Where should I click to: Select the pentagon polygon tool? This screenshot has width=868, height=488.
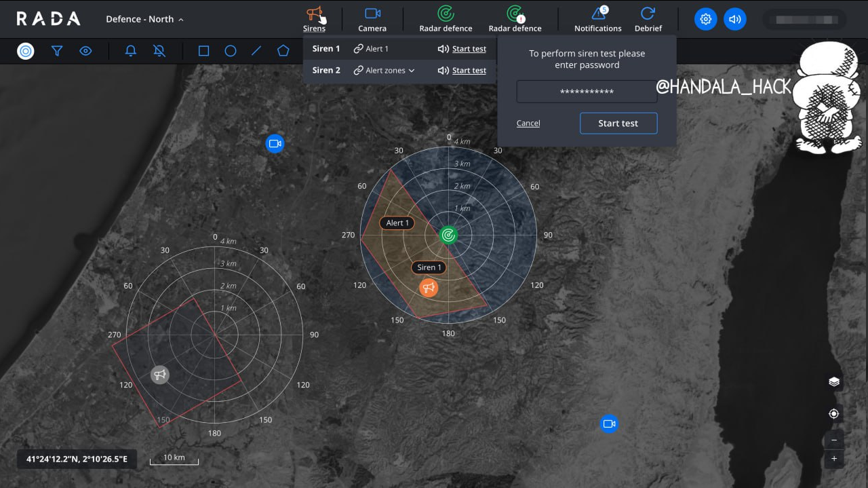(283, 51)
